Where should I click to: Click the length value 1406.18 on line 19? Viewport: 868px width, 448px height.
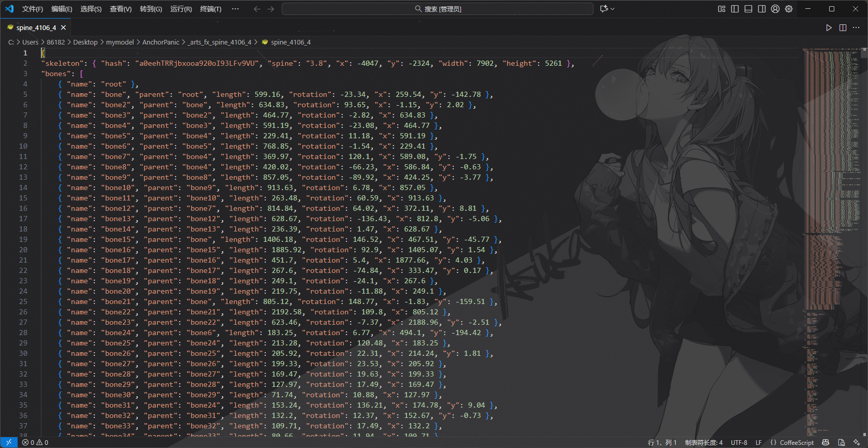pyautogui.click(x=279, y=239)
